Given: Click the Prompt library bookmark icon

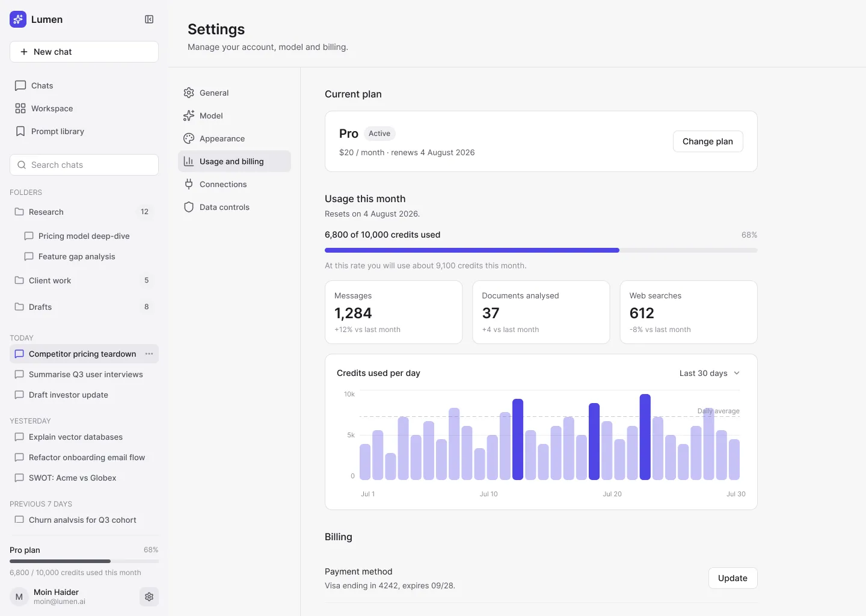Looking at the screenshot, I should [x=20, y=131].
